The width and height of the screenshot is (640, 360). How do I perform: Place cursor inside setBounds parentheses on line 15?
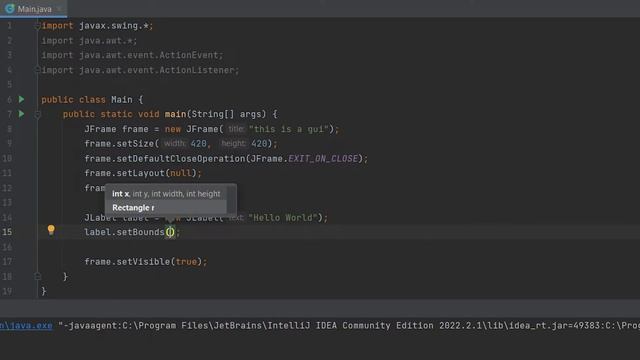[x=170, y=232]
